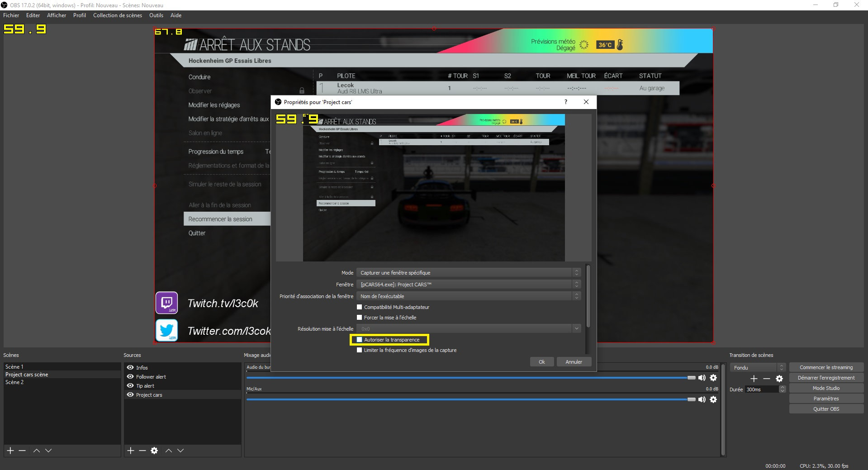Viewport: 868px width, 470px height.
Task: Toggle the eye icon for Project cars source
Action: [x=130, y=394]
